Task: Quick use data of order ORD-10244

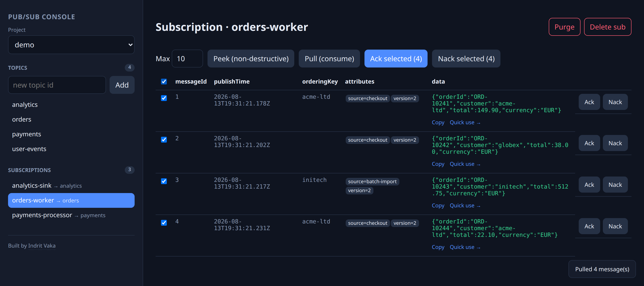Action: tap(465, 247)
